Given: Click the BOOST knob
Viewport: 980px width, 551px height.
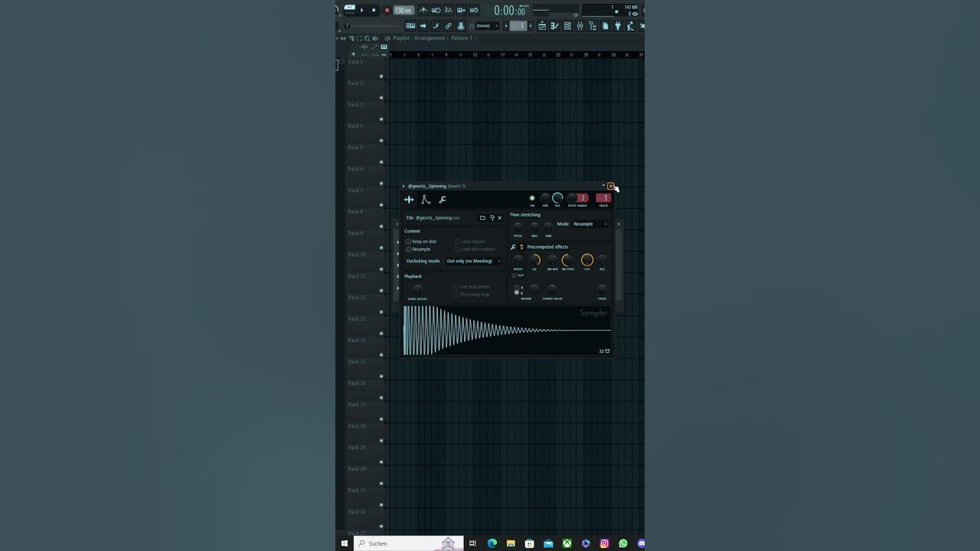Looking at the screenshot, I should point(518,260).
